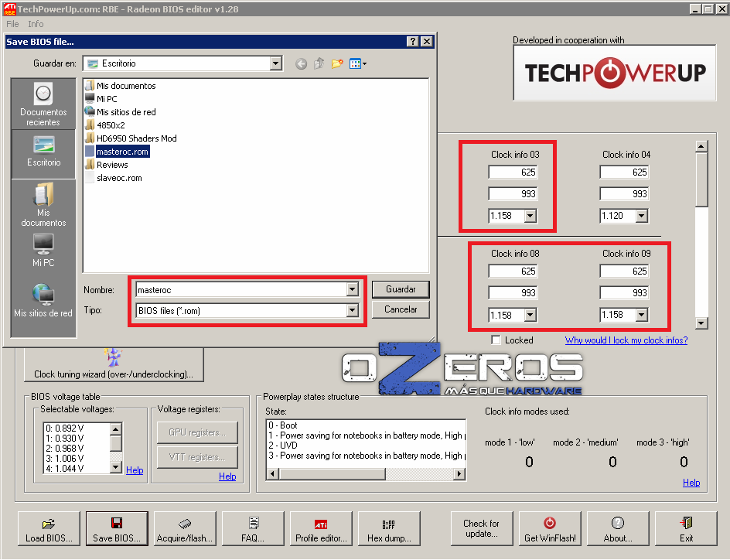Open Acquire/flash chip tool
The height and width of the screenshot is (560, 730).
click(x=185, y=528)
